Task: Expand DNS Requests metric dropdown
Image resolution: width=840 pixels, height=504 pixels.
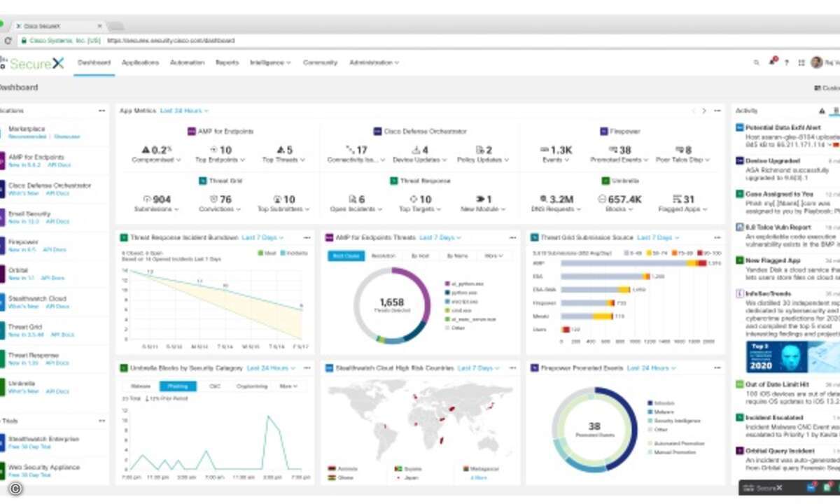Action: [x=556, y=209]
